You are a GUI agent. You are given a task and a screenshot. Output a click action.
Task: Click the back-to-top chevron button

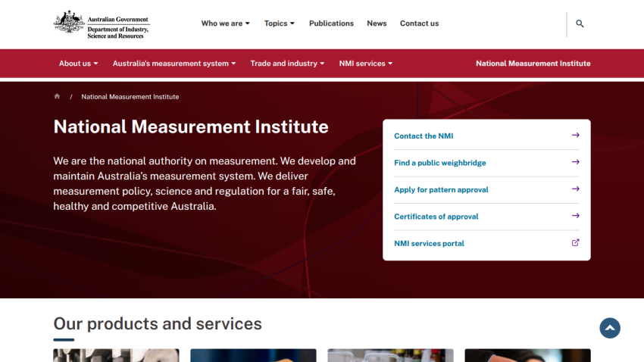(x=610, y=328)
